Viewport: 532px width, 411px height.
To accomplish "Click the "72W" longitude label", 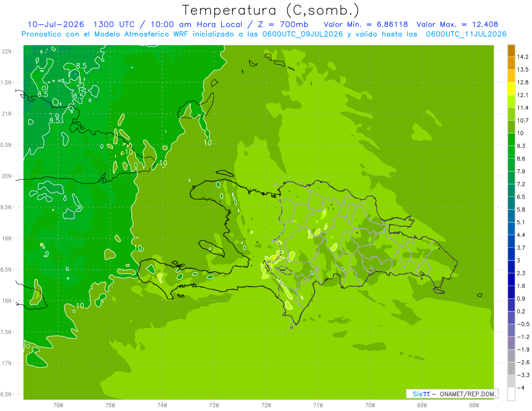I will tap(266, 405).
